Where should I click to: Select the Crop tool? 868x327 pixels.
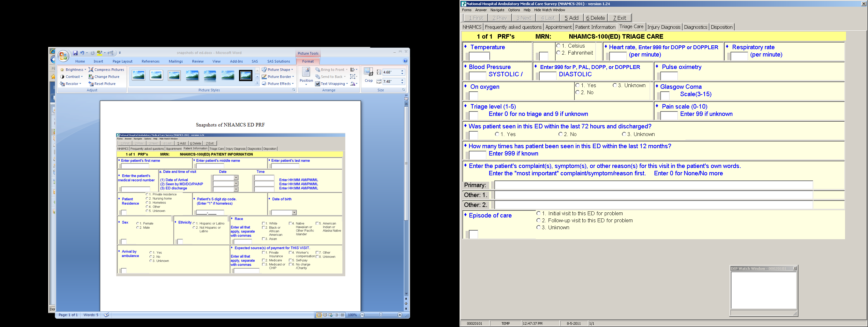[368, 74]
